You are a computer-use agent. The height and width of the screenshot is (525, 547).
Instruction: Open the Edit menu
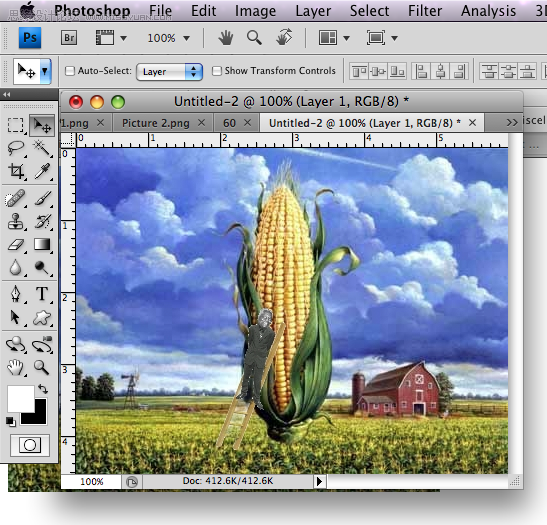click(203, 11)
